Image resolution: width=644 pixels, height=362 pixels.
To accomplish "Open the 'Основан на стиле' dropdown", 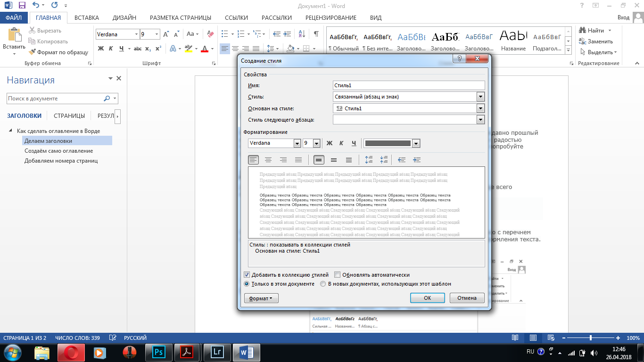I will 480,108.
